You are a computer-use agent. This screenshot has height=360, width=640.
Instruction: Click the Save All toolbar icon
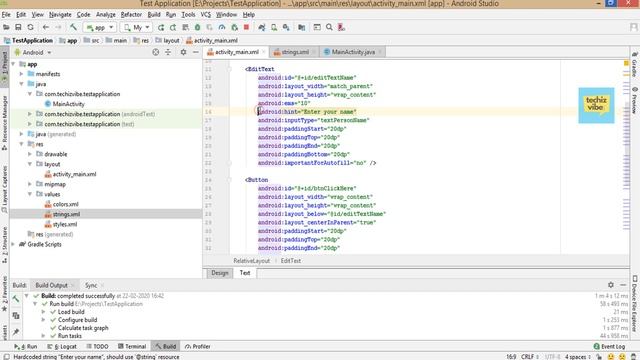coord(18,27)
